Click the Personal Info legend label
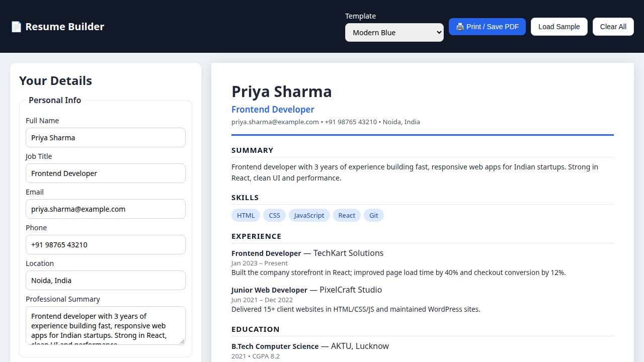 pyautogui.click(x=55, y=100)
